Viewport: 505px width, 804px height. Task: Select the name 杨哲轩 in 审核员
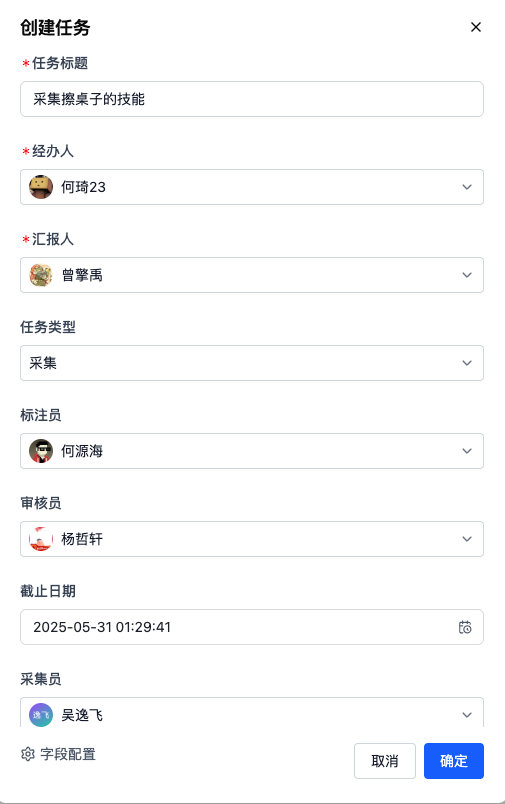click(x=82, y=539)
